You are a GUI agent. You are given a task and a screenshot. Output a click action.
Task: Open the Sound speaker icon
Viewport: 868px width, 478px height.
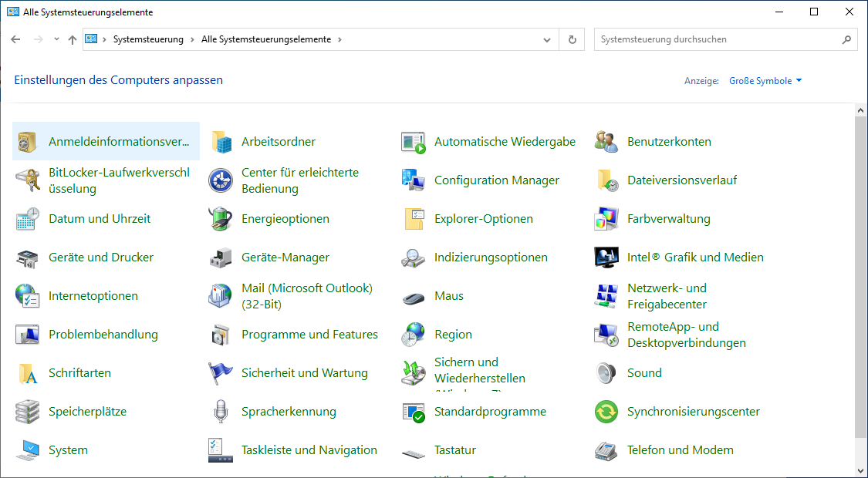tap(606, 373)
